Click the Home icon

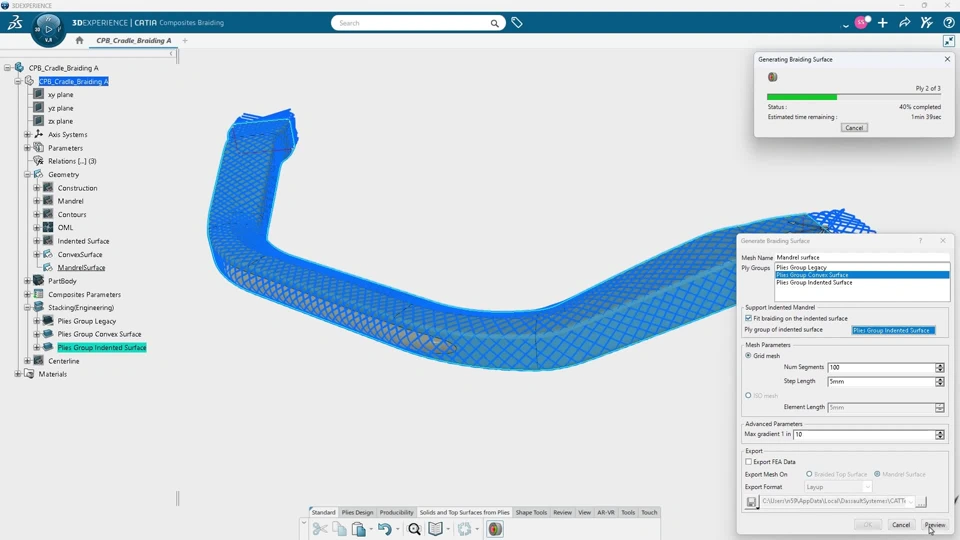(x=79, y=40)
